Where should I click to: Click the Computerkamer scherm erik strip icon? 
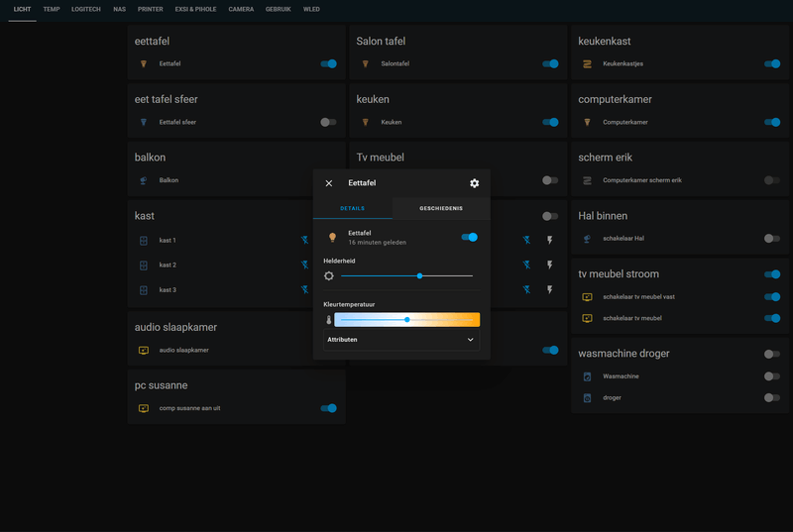pos(587,180)
